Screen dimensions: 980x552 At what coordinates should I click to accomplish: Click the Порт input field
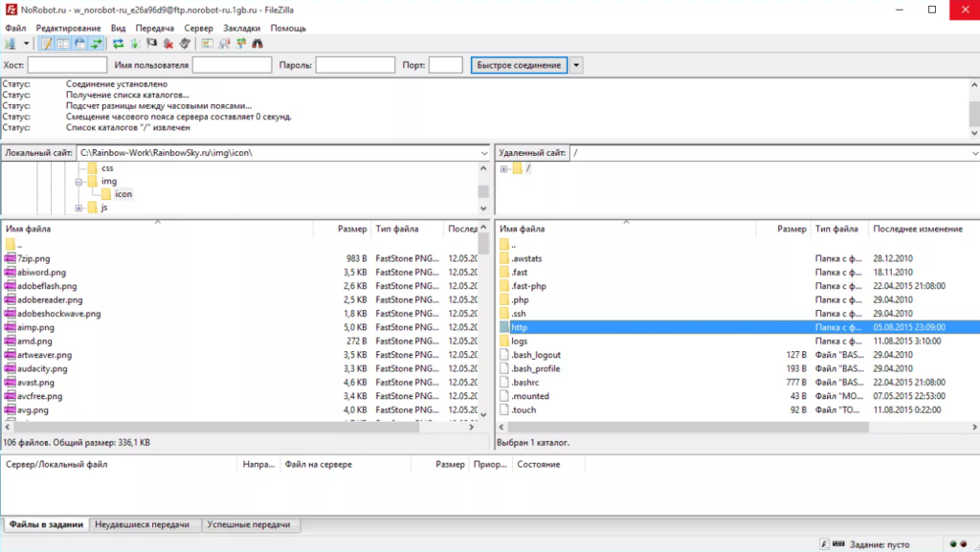coord(446,65)
